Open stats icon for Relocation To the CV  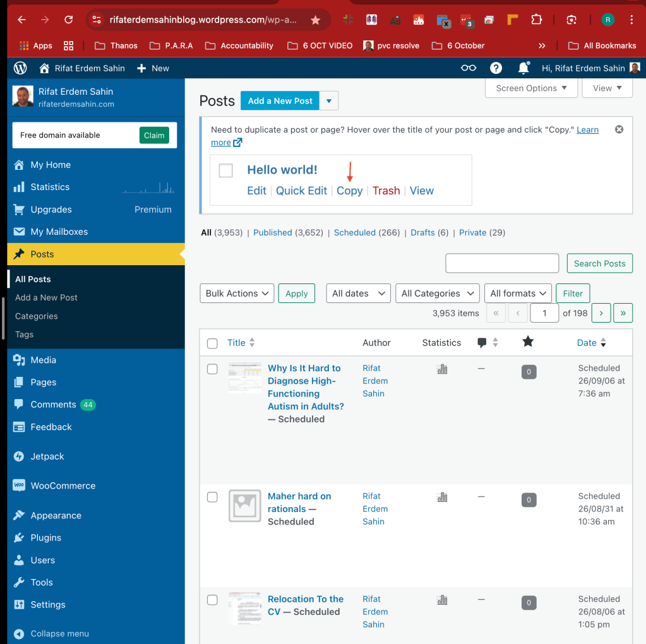click(x=442, y=600)
